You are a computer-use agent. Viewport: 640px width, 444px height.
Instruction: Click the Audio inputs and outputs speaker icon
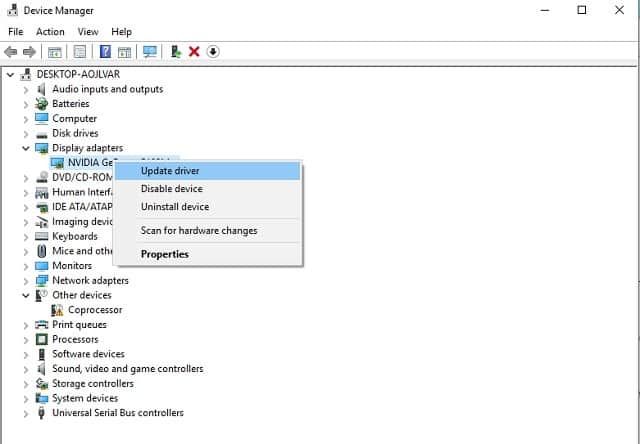[x=41, y=89]
